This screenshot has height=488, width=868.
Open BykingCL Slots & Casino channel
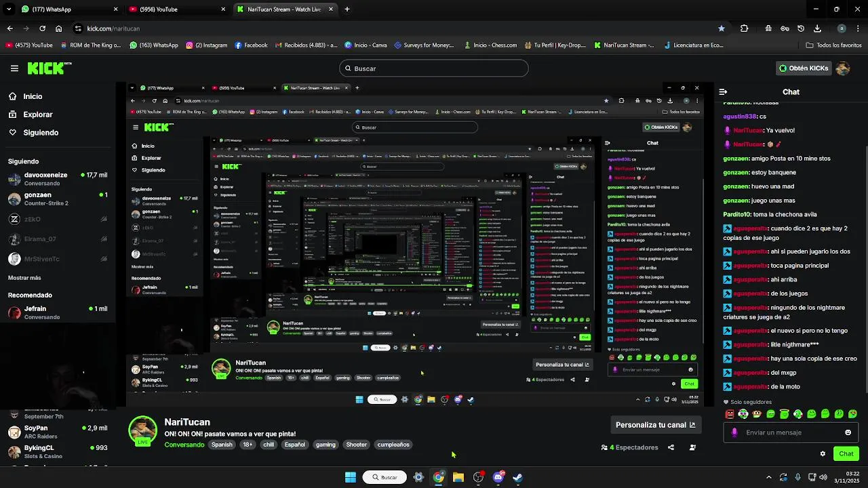[58, 451]
